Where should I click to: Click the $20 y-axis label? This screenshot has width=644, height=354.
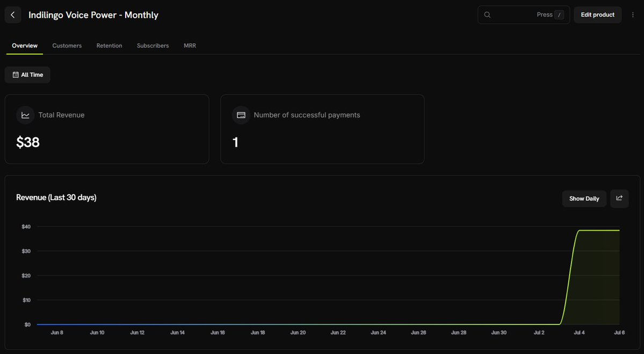(26, 276)
